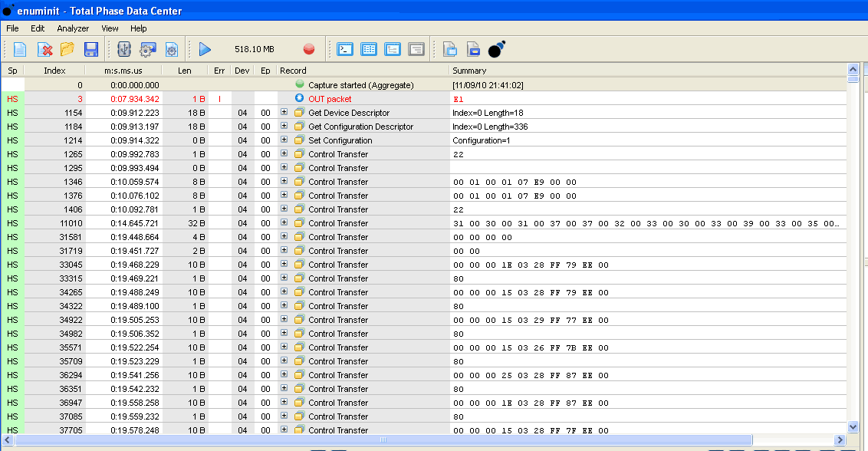The width and height of the screenshot is (868, 451).
Task: Expand the Control Transfer at index 1265
Action: pyautogui.click(x=284, y=153)
